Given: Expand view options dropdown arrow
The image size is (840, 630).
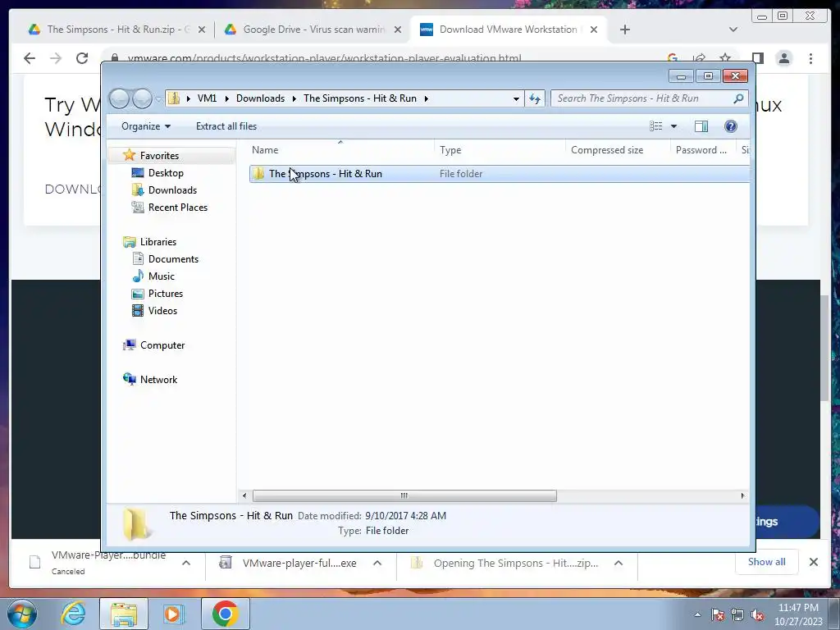Looking at the screenshot, I should [x=674, y=126].
